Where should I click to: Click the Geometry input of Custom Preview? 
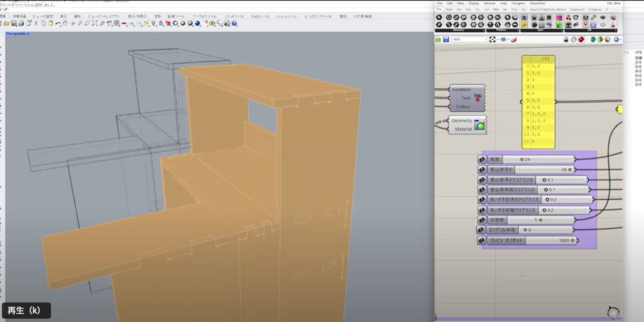461,121
